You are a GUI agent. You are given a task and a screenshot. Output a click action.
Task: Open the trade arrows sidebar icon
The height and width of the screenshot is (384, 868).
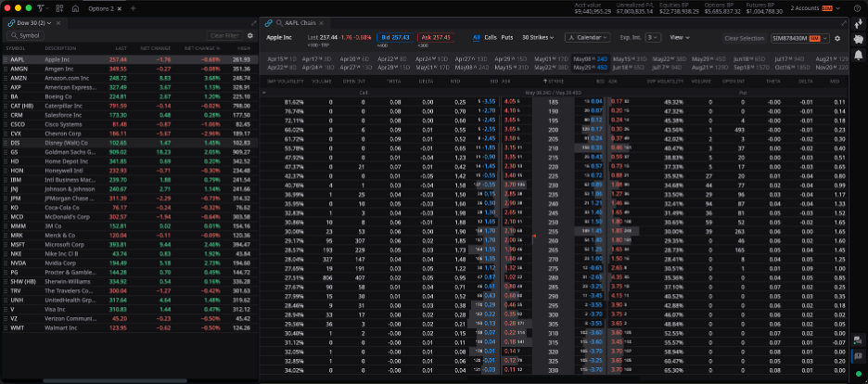point(859,24)
